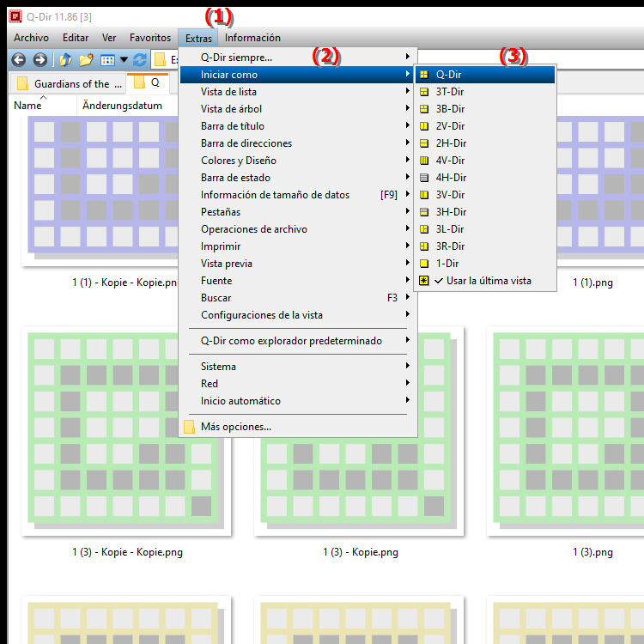Select the Iniciar como menu entry
Viewport: 644px width, 644px height.
tap(298, 75)
